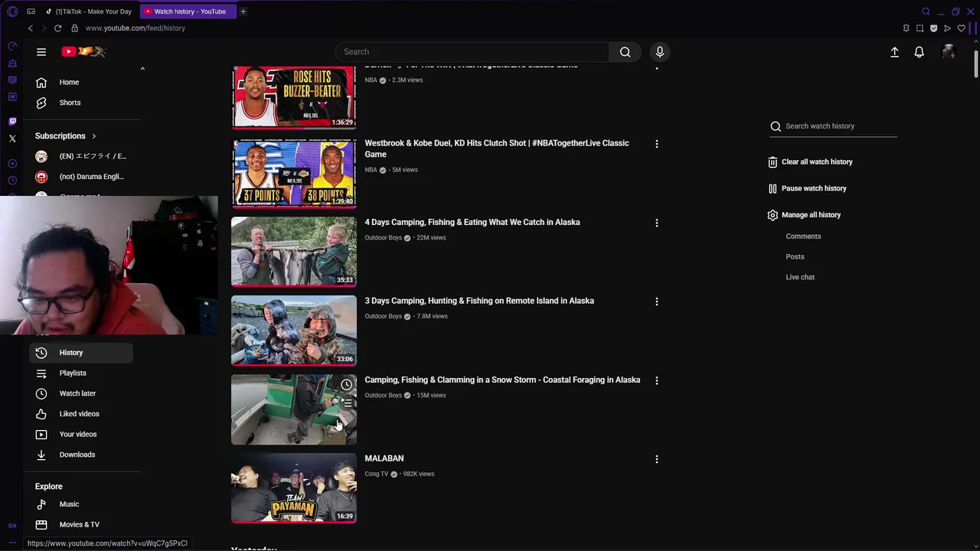The height and width of the screenshot is (551, 980).
Task: Click the YouTube Search box
Action: click(472, 52)
